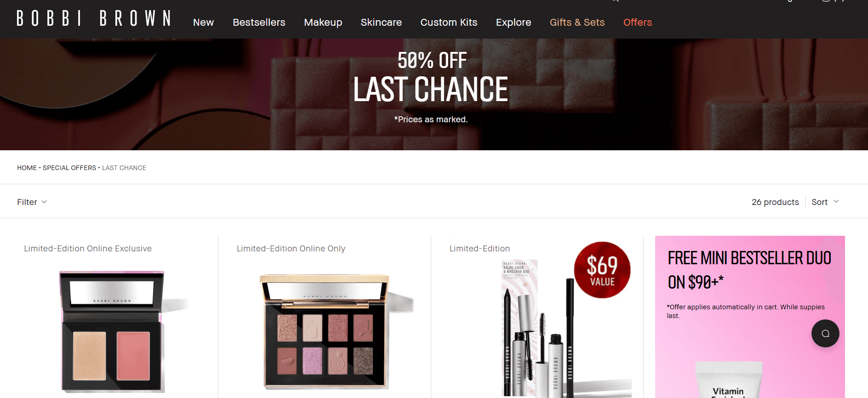Click the $69 Value red badge
Screen dimensions: 868x398
602,270
